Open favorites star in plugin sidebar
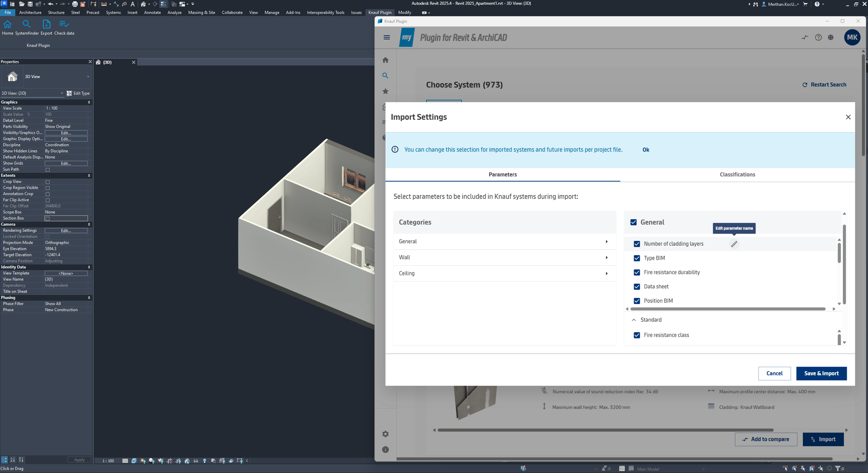This screenshot has width=868, height=473. [x=385, y=91]
